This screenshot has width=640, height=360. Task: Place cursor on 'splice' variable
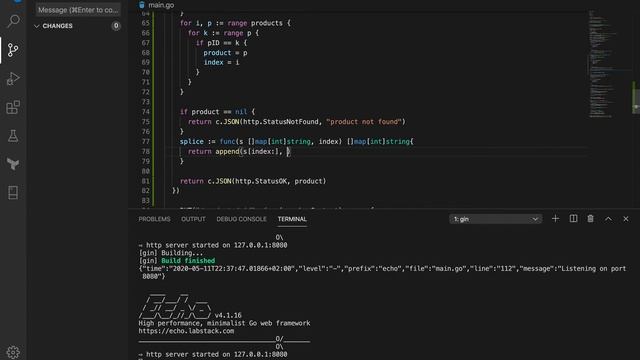click(191, 141)
